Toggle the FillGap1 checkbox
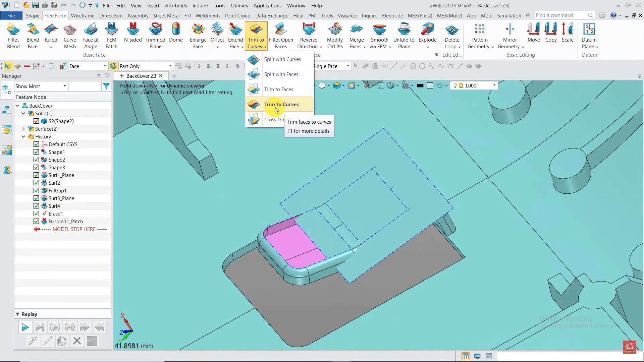 click(36, 190)
